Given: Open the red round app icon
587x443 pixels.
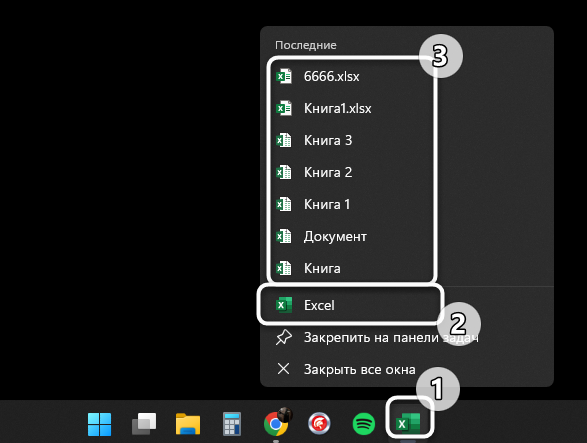Looking at the screenshot, I should [x=319, y=424].
